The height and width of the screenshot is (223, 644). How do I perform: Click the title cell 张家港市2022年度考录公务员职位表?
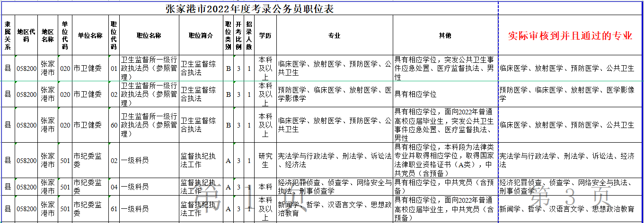point(251,8)
